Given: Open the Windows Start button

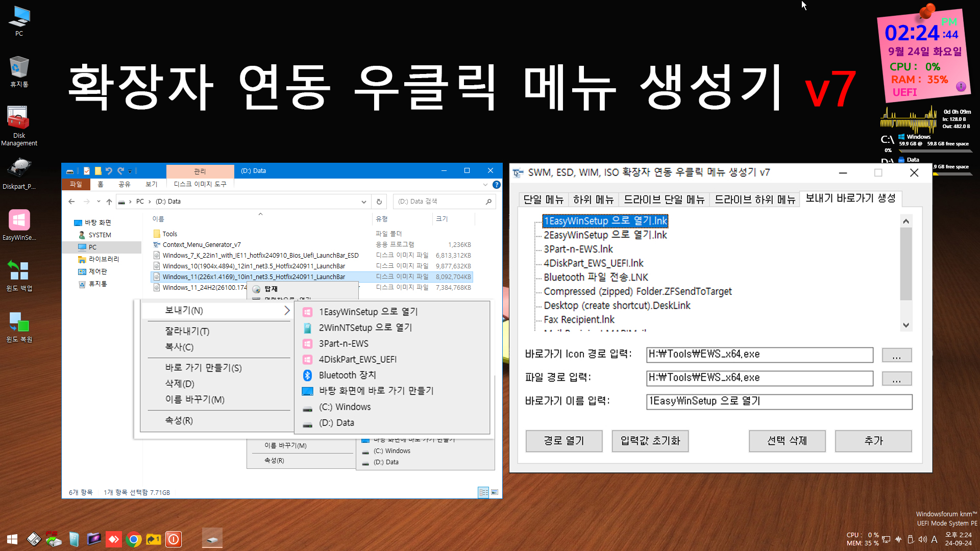Looking at the screenshot, I should [12, 539].
